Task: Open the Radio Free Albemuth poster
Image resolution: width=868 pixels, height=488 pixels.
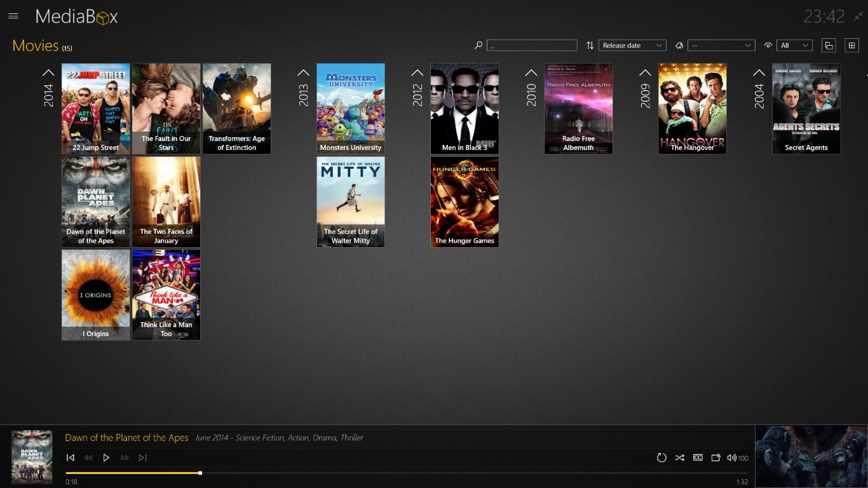Action: click(578, 109)
